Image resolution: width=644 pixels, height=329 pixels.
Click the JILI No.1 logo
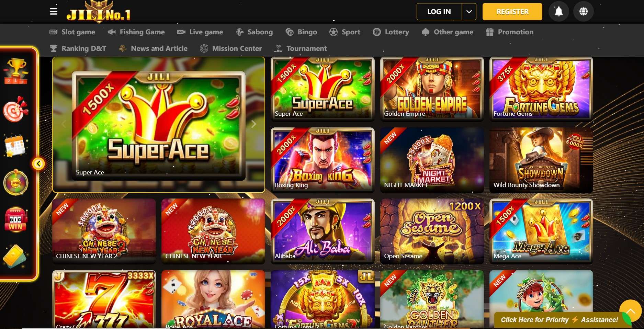(x=99, y=12)
